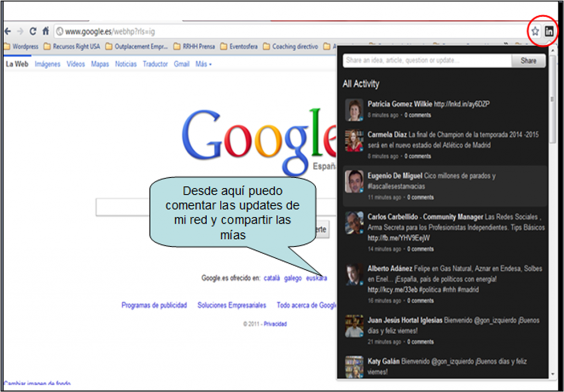This screenshot has width=564, height=392.
Task: Open Traductor in Google nav
Action: 155,64
